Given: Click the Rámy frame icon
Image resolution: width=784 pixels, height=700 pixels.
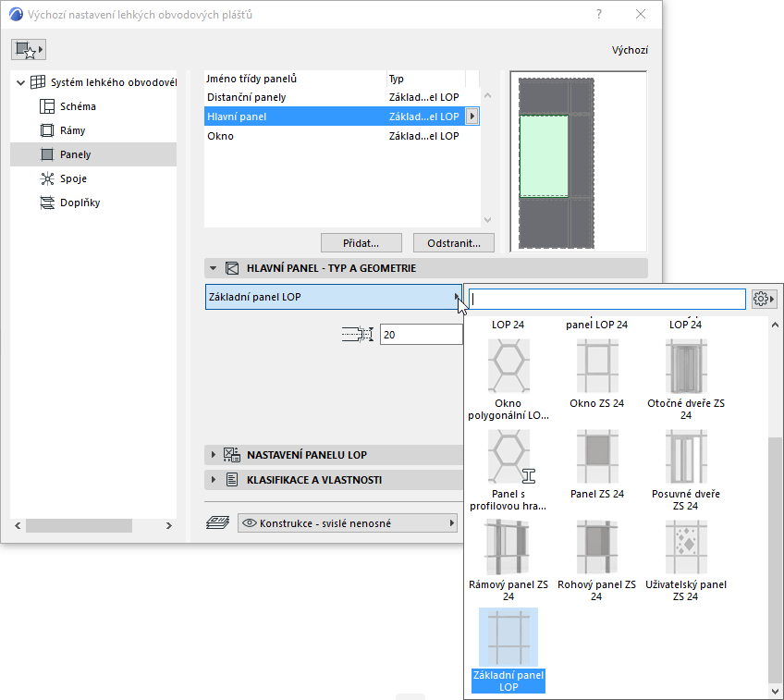Looking at the screenshot, I should click(x=47, y=130).
